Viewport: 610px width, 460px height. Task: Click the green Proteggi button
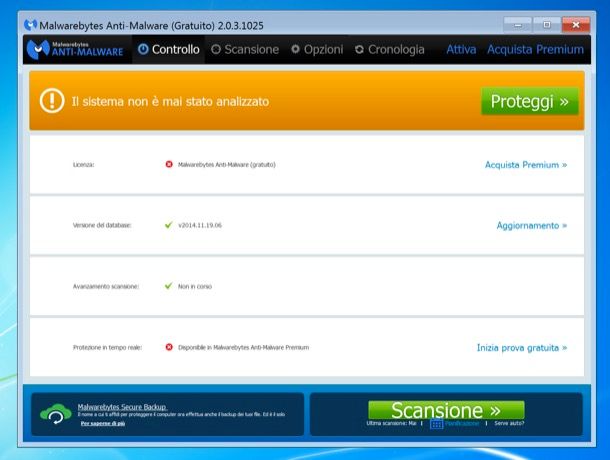click(529, 101)
